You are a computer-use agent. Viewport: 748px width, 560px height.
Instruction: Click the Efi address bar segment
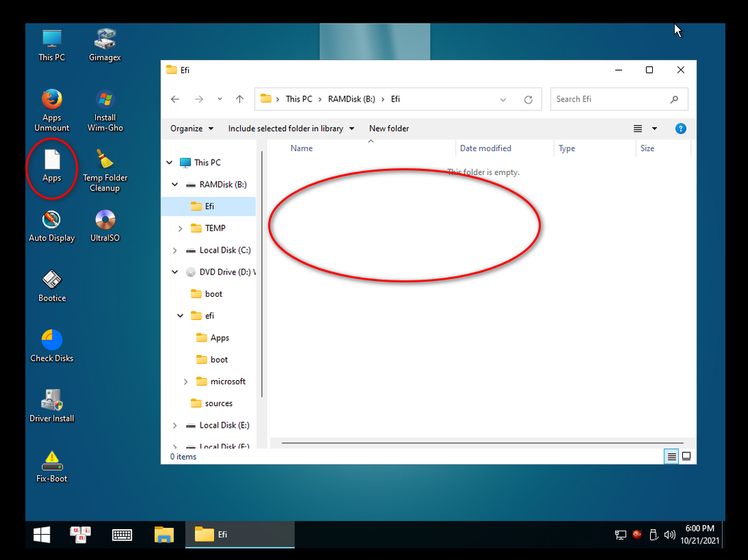[x=395, y=99]
